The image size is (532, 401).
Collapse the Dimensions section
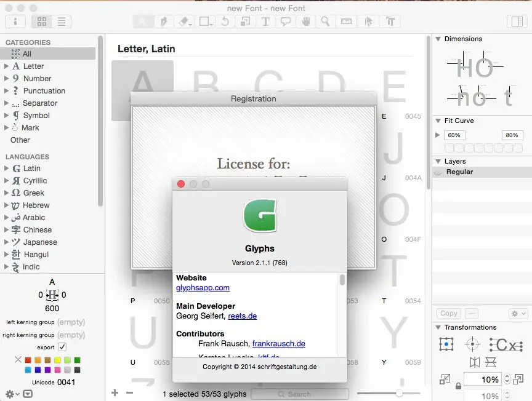(438, 39)
